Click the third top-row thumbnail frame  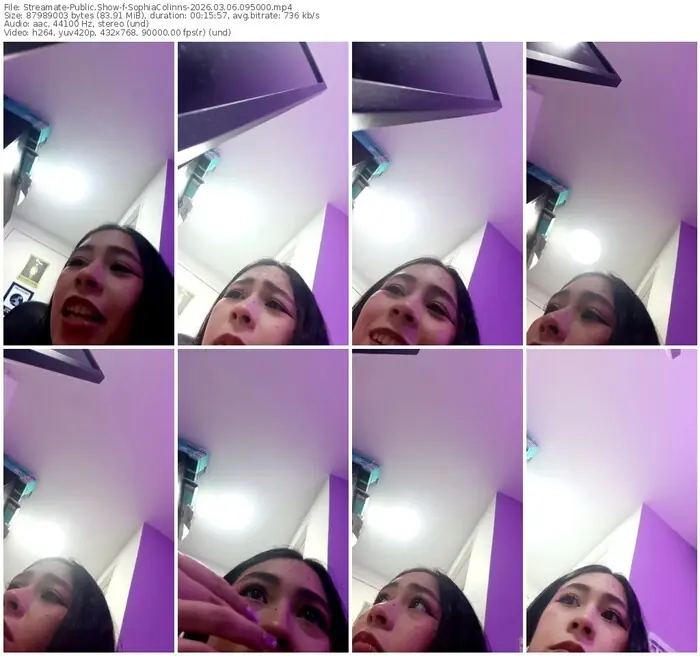click(437, 193)
